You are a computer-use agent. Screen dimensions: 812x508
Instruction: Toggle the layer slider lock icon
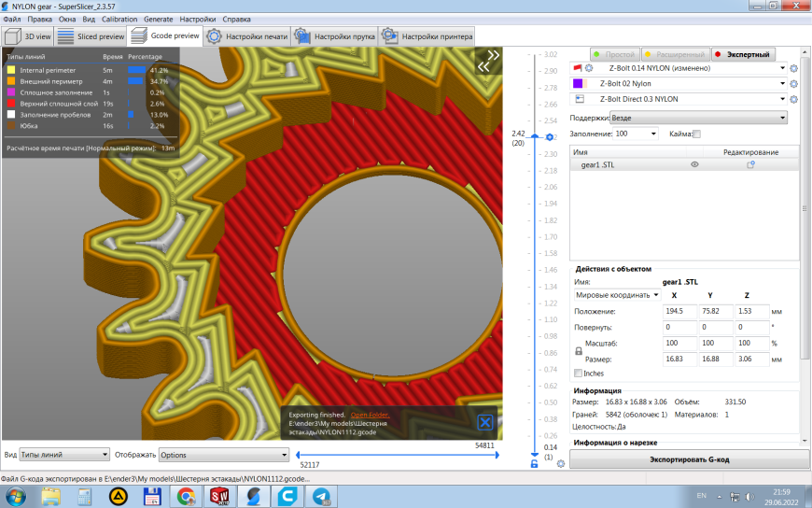pos(535,464)
